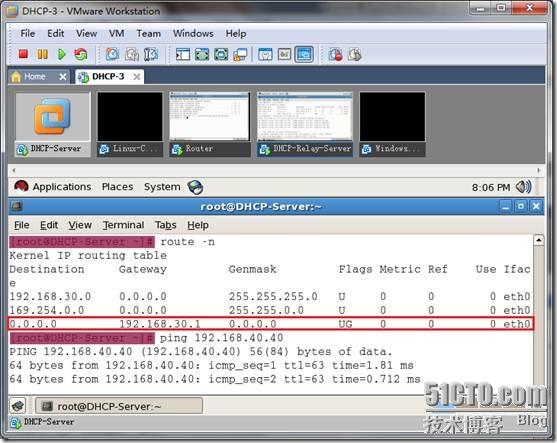Close the Home tab

(63, 76)
